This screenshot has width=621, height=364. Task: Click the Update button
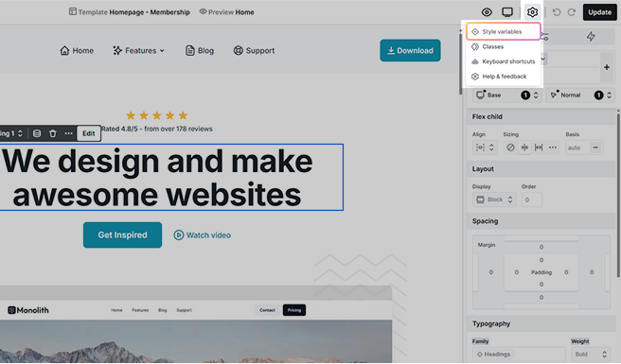pyautogui.click(x=599, y=12)
